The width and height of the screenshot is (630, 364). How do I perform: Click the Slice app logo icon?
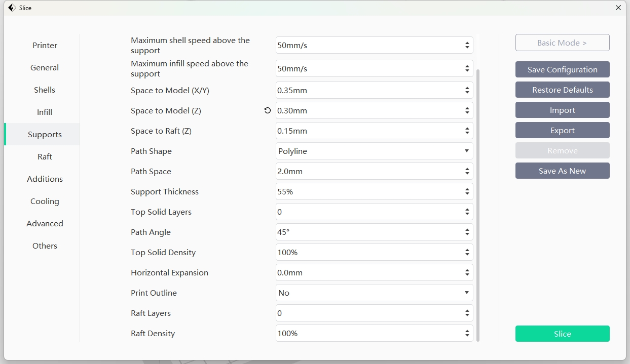pos(12,8)
